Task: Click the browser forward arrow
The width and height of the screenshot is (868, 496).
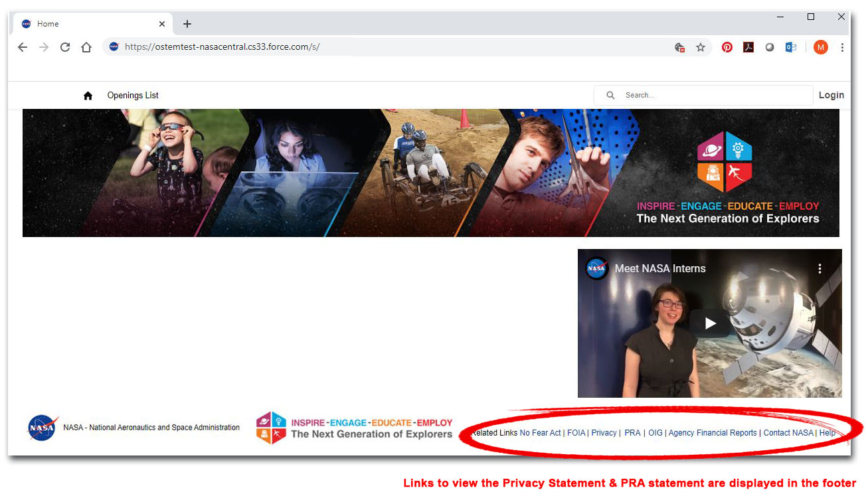Action: point(44,47)
